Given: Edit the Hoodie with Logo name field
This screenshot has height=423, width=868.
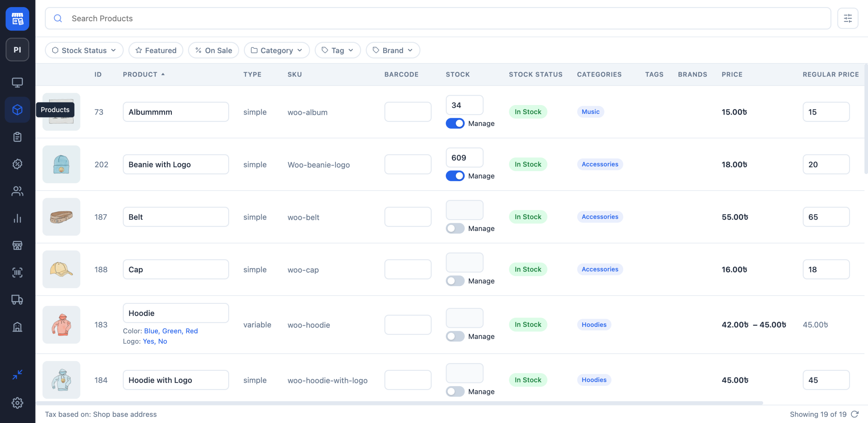Looking at the screenshot, I should point(176,380).
